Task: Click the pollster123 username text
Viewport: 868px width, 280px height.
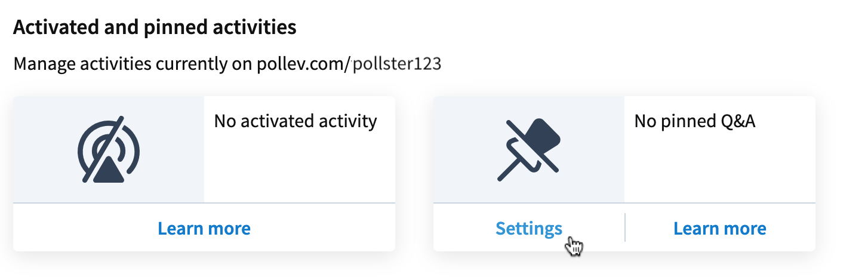Action: (397, 64)
